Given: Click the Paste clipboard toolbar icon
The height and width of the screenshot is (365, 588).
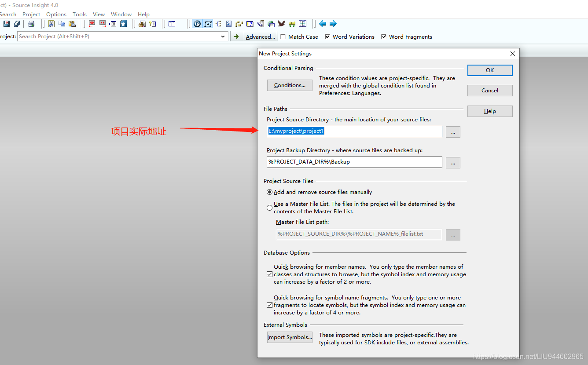Looking at the screenshot, I should [x=72, y=24].
